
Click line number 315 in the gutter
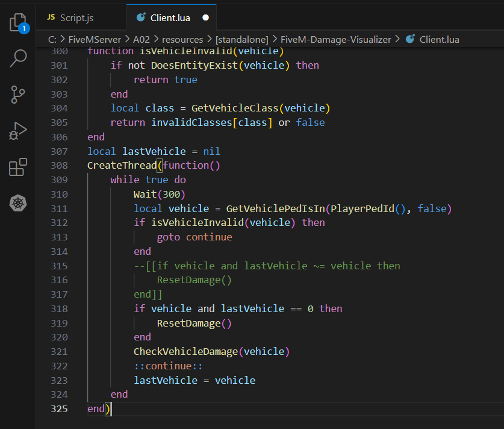[59, 266]
